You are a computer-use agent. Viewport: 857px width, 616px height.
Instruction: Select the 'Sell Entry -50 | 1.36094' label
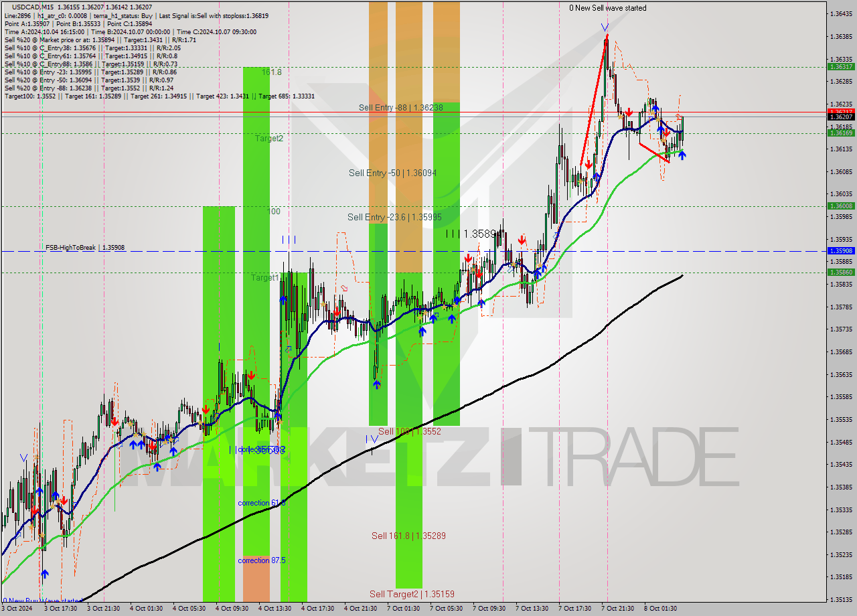pos(392,173)
